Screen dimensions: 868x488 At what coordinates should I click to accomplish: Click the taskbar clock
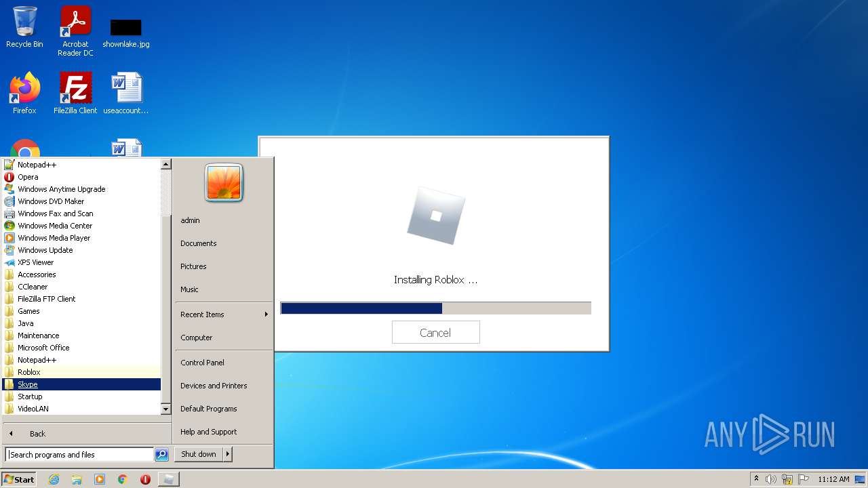833,479
